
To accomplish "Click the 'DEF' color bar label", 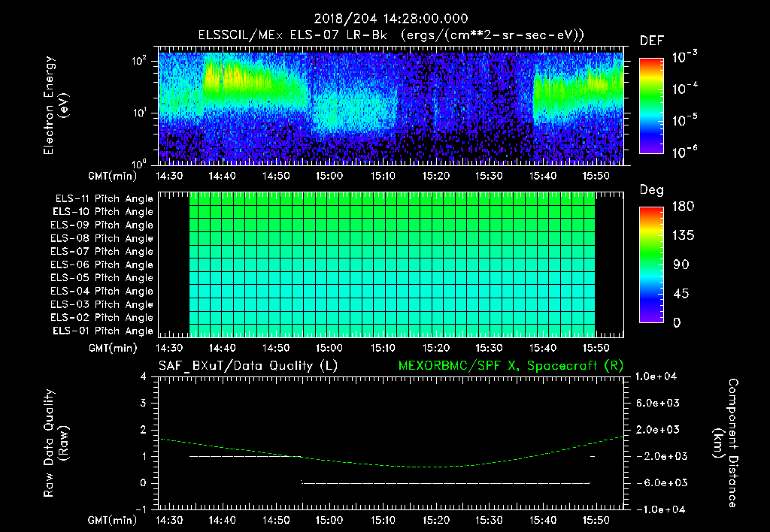I will (x=651, y=41).
